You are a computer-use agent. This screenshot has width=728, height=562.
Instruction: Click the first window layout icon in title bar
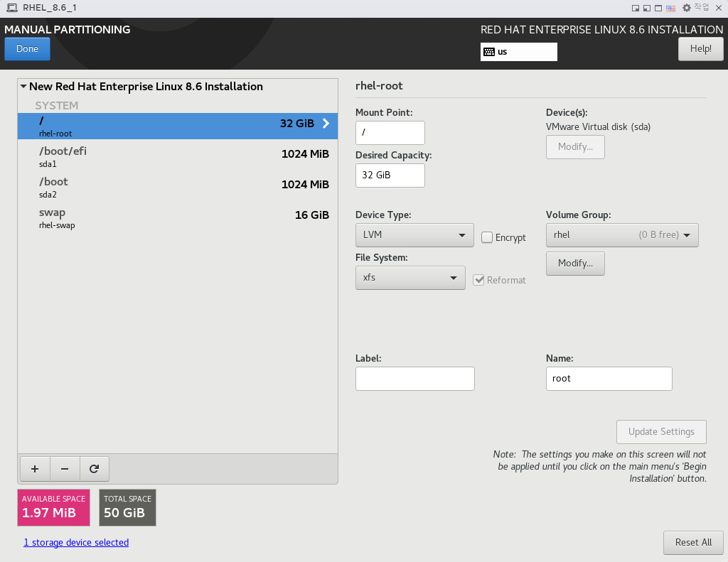pyautogui.click(x=636, y=8)
